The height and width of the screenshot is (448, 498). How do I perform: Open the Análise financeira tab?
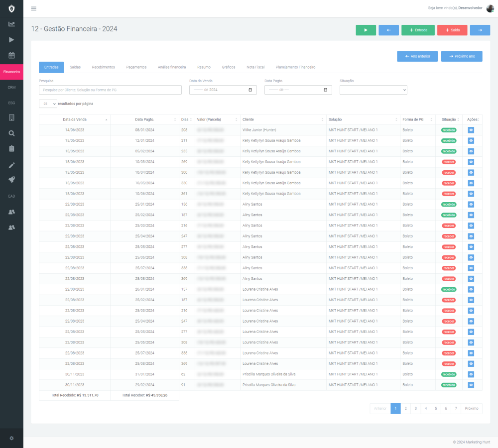172,67
